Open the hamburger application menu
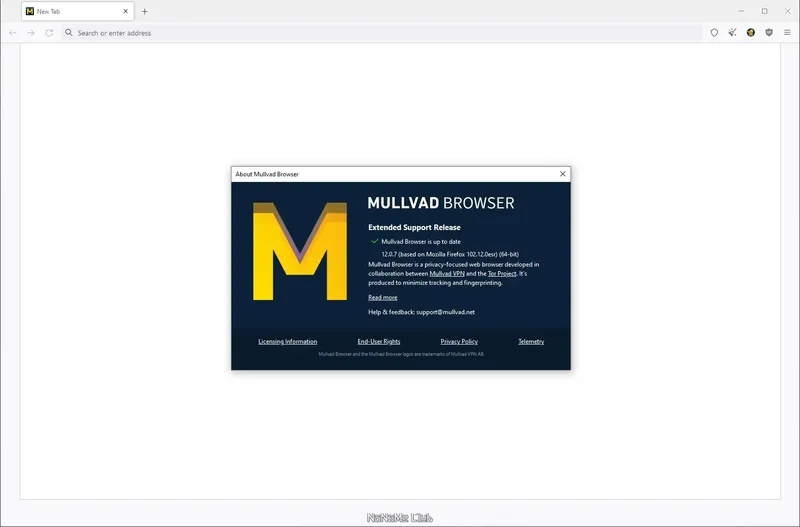The image size is (800, 527). pos(787,33)
